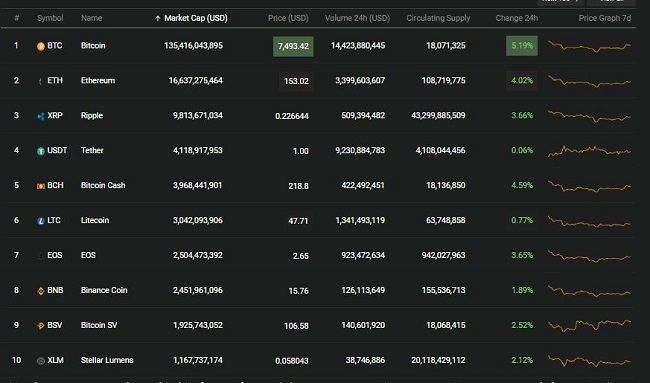Image resolution: width=650 pixels, height=383 pixels.
Task: Click Litecoin circulating supply 63,748,858
Action: [446, 221]
